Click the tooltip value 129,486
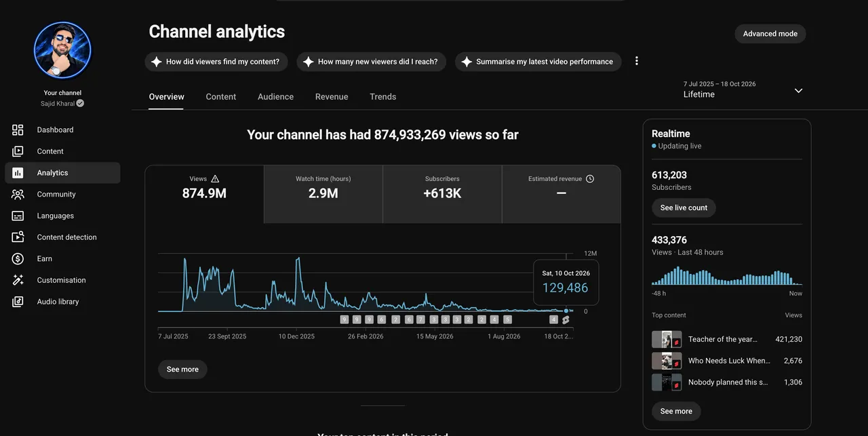The image size is (868, 436). 565,288
